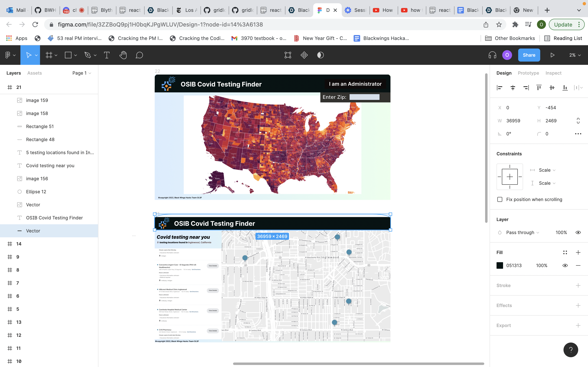
Task: Hide the 051313 fill via eye icon
Action: pyautogui.click(x=565, y=265)
